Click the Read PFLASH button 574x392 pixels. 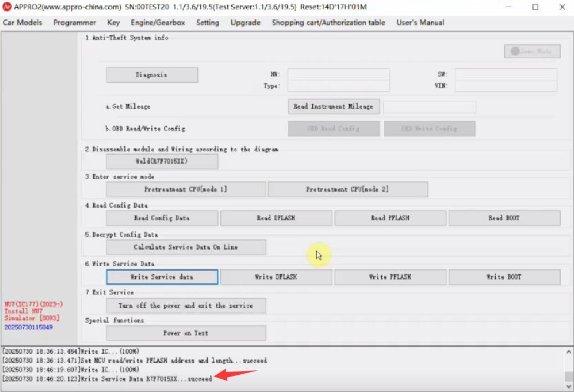click(390, 218)
